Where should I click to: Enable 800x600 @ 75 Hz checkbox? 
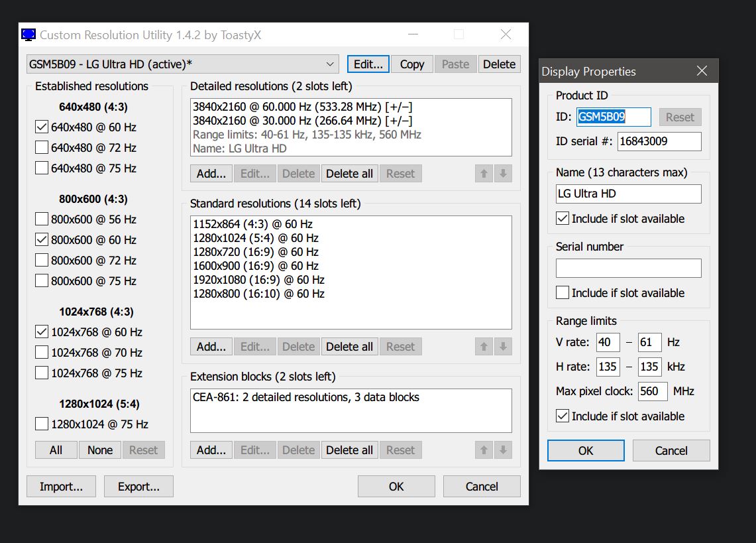[x=42, y=281]
